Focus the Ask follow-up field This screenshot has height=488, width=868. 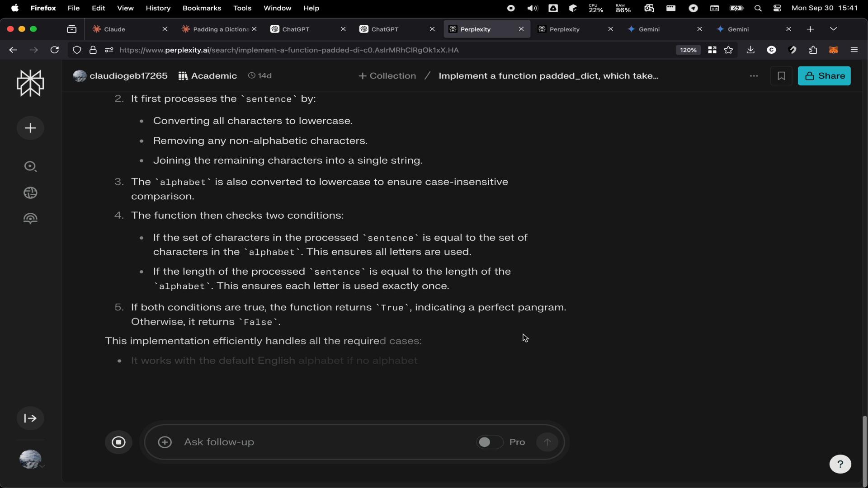pos(325,442)
